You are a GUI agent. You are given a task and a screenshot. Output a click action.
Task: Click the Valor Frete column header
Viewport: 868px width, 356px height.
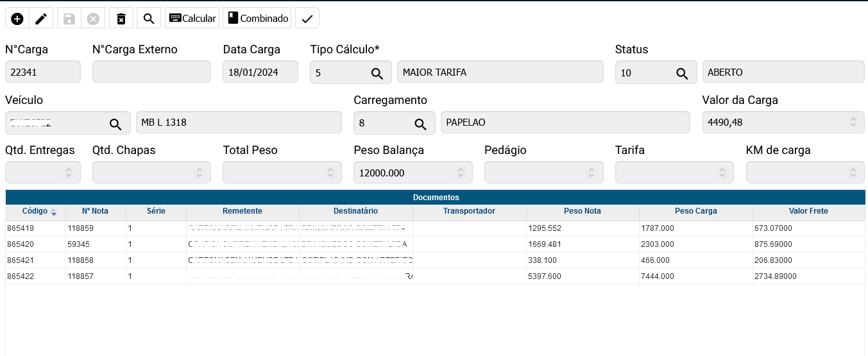tap(808, 211)
